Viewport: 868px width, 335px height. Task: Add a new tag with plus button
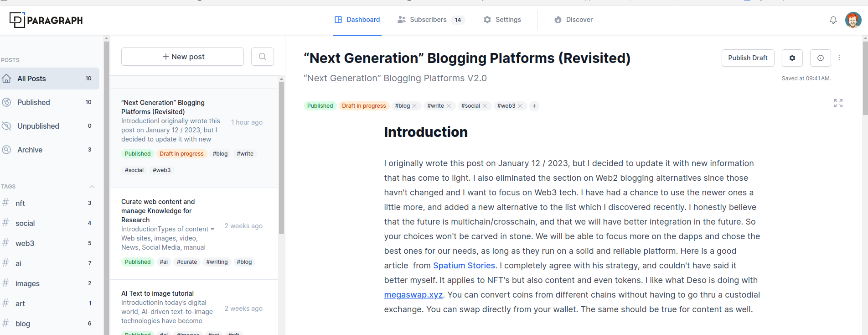[534, 106]
